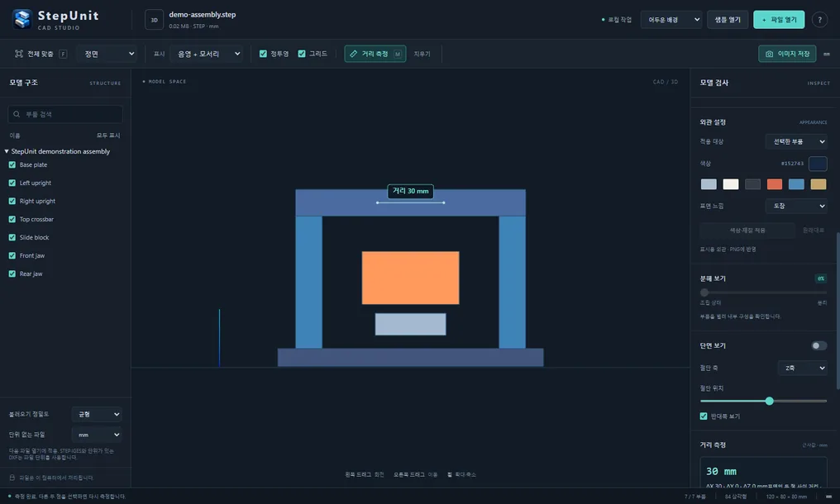Uncheck the Slide block visibility checkbox
The height and width of the screenshot is (504, 840).
[x=12, y=237]
